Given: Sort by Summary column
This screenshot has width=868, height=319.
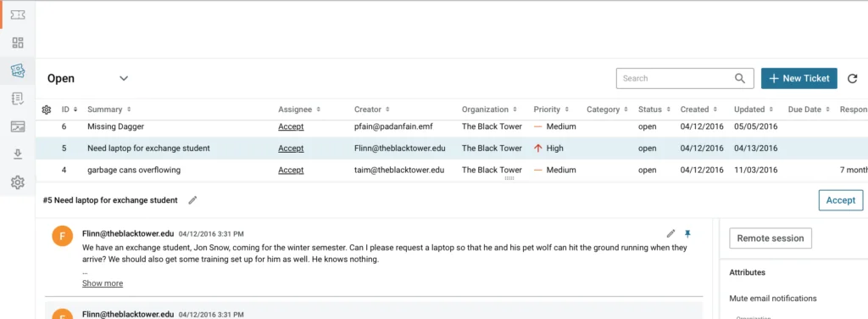Looking at the screenshot, I should pyautogui.click(x=109, y=109).
